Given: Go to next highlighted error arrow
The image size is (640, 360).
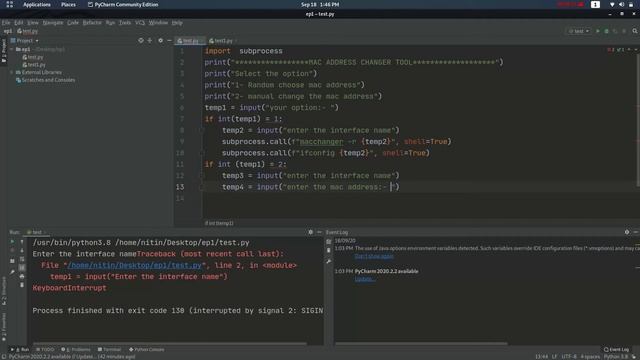Looking at the screenshot, I should (x=636, y=50).
